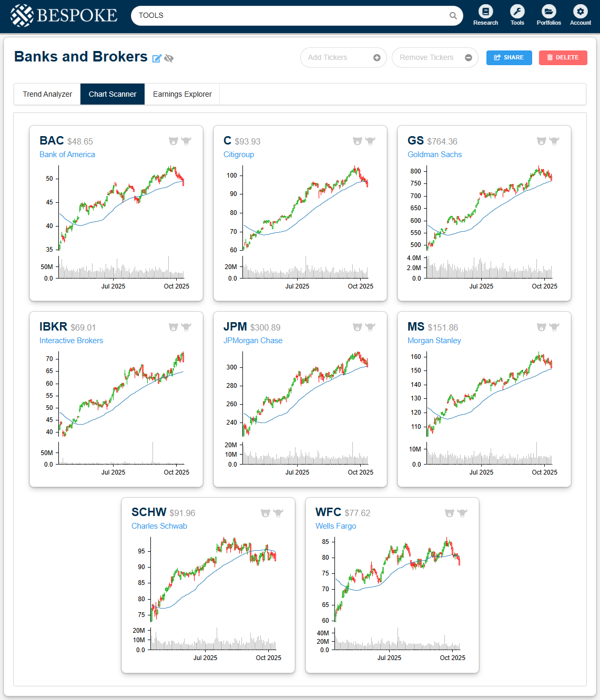Open the Account gear icon
This screenshot has height=700, width=600.
click(580, 12)
